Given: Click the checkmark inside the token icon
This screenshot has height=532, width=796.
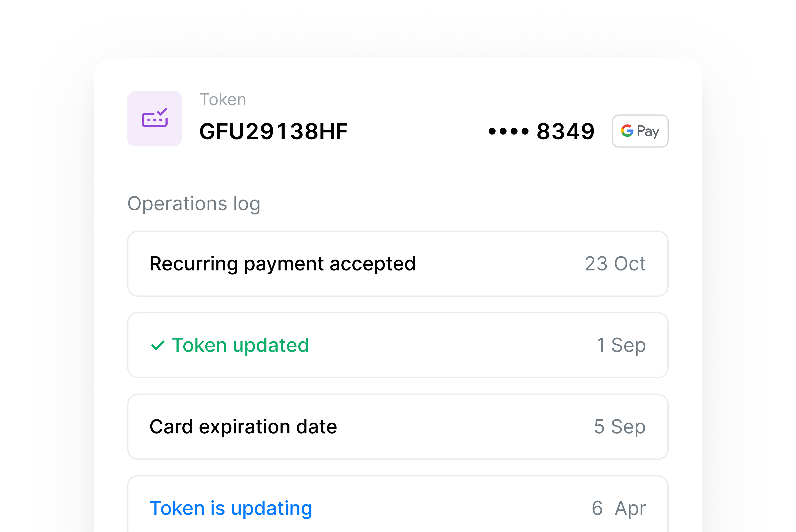Looking at the screenshot, I should 162,112.
